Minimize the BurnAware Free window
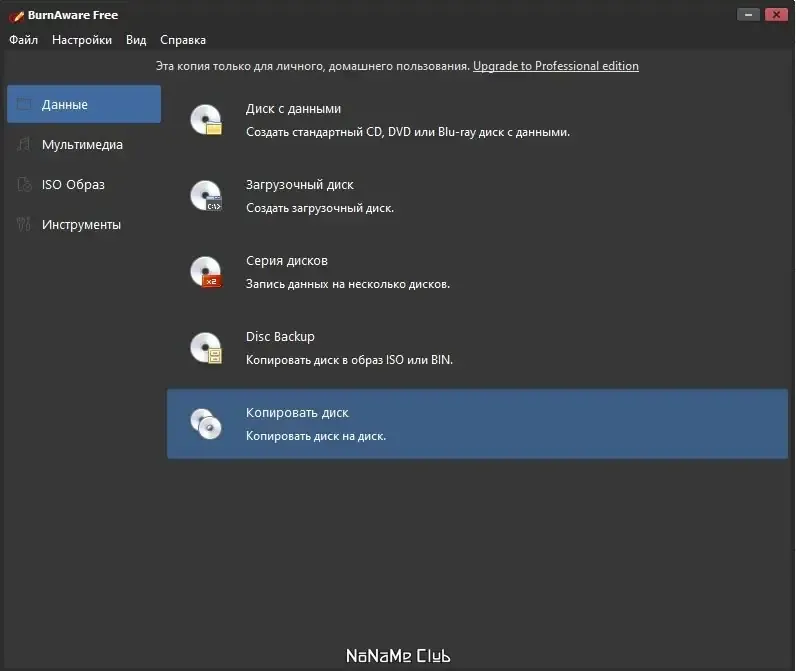Screen dimensions: 796x671 click(748, 15)
